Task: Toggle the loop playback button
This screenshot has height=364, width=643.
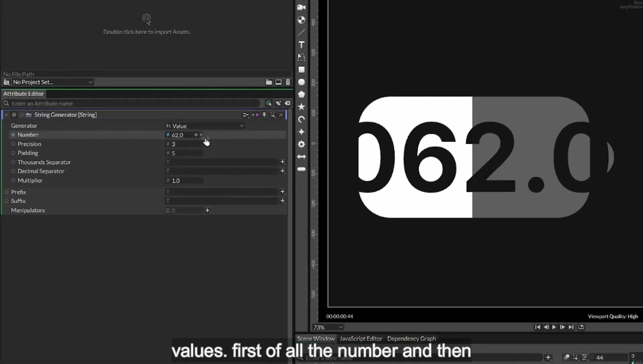Action: point(581,327)
